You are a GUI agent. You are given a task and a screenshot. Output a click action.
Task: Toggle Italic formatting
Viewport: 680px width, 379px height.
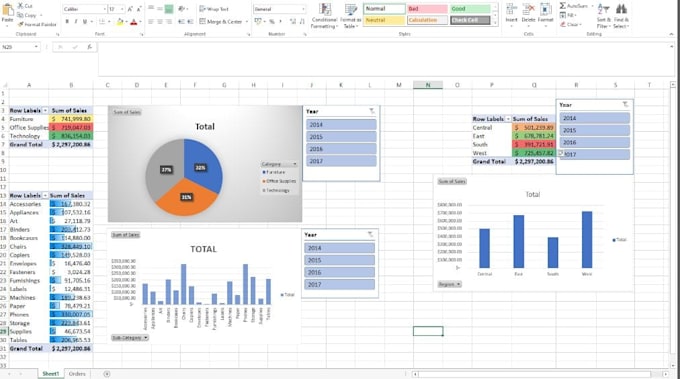coord(76,21)
